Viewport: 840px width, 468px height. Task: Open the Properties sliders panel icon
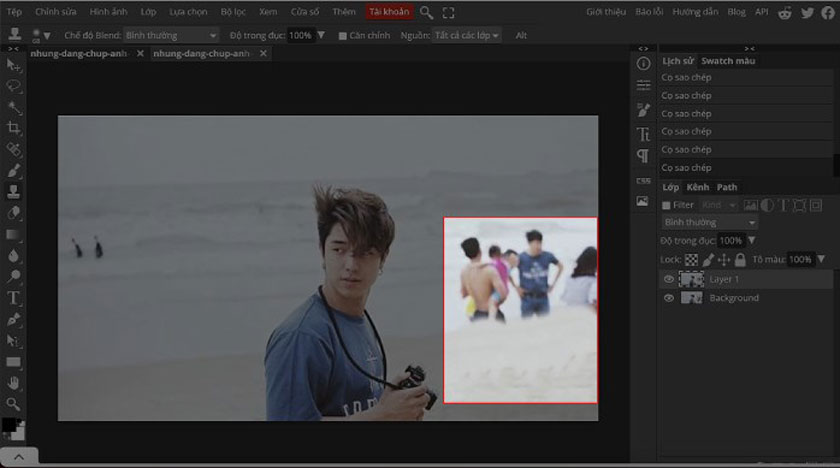(643, 85)
